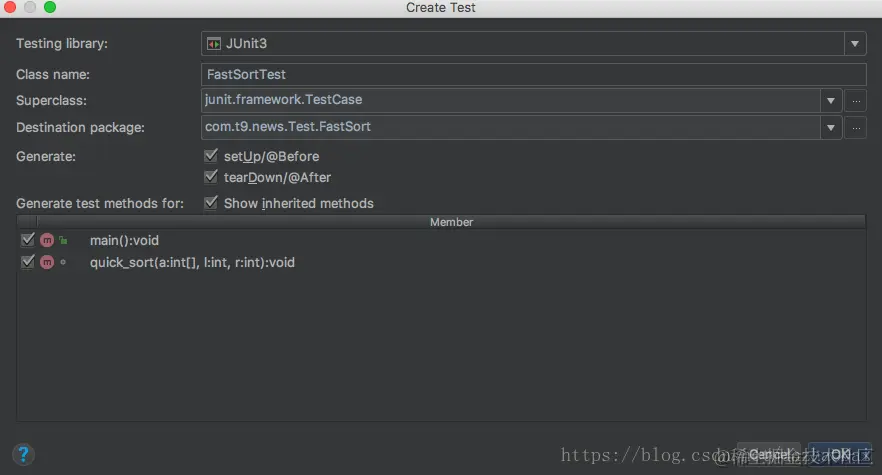Image resolution: width=882 pixels, height=475 pixels.
Task: Open the Testing library dropdown arrow
Action: coord(854,44)
